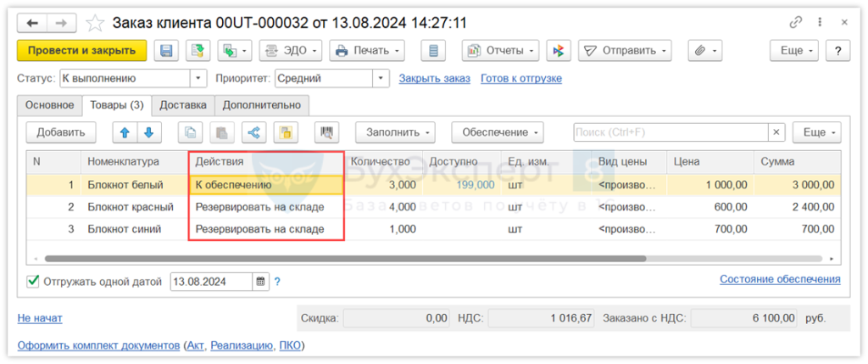Expand the Статус dropdown
This screenshot has width=868, height=364.
coord(199,79)
